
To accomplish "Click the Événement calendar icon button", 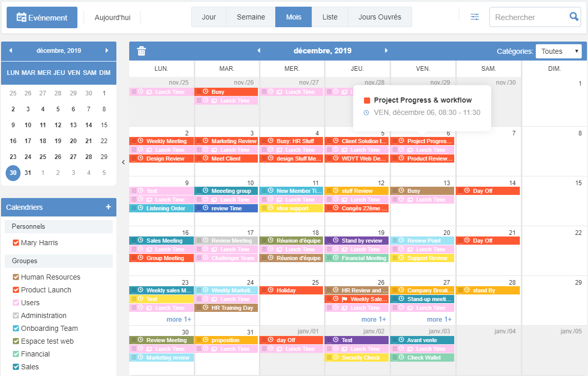I will pos(21,16).
